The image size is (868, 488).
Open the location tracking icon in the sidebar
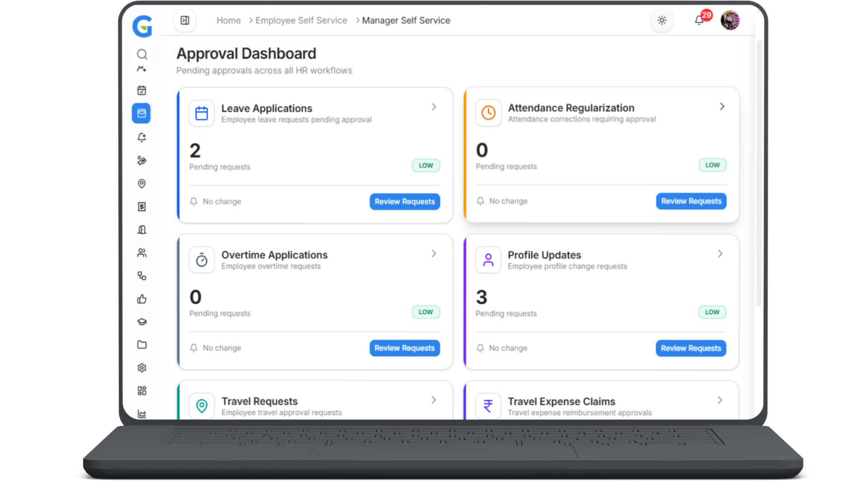click(x=142, y=183)
